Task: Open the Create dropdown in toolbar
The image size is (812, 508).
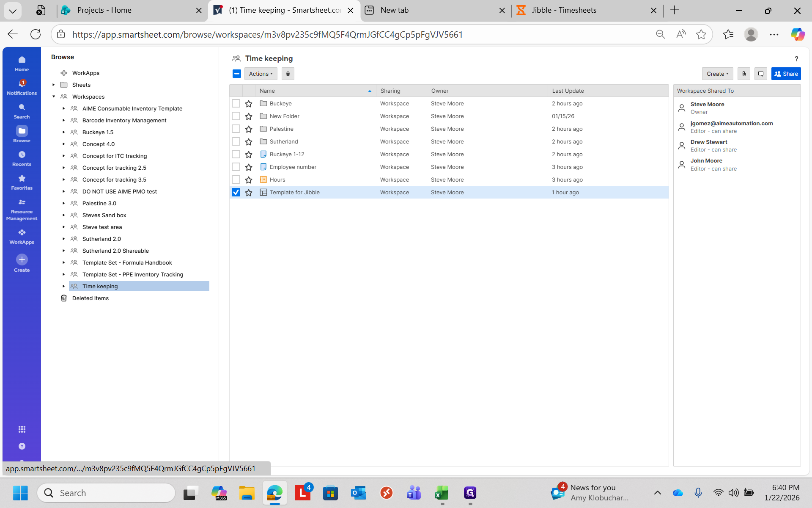Action: tap(717, 74)
